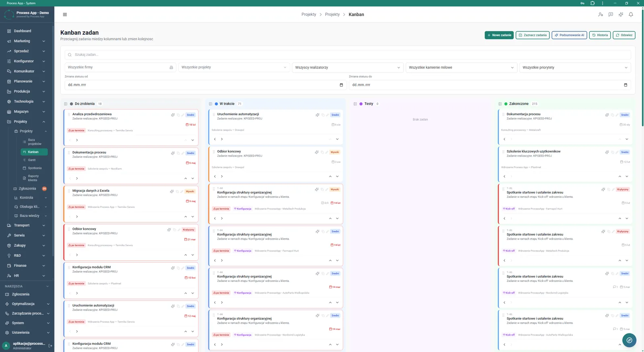Click the Zaznacz zadania button
Image resolution: width=644 pixels, height=352 pixels.
[x=533, y=35]
